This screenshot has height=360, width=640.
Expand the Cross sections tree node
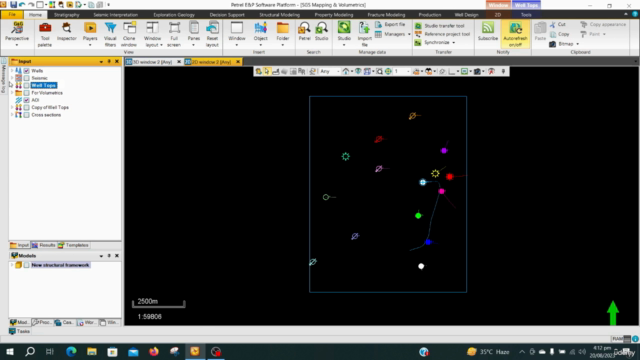pyautogui.click(x=12, y=115)
